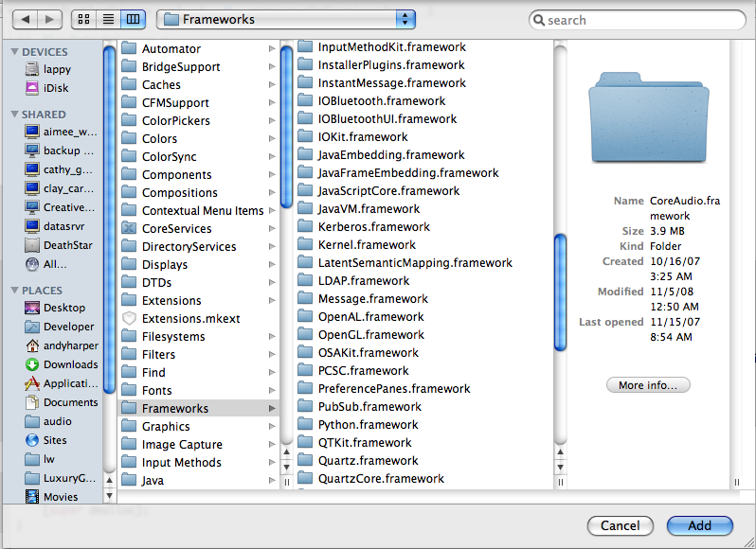Show All shared network icon
The width and height of the screenshot is (756, 549).
(32, 264)
